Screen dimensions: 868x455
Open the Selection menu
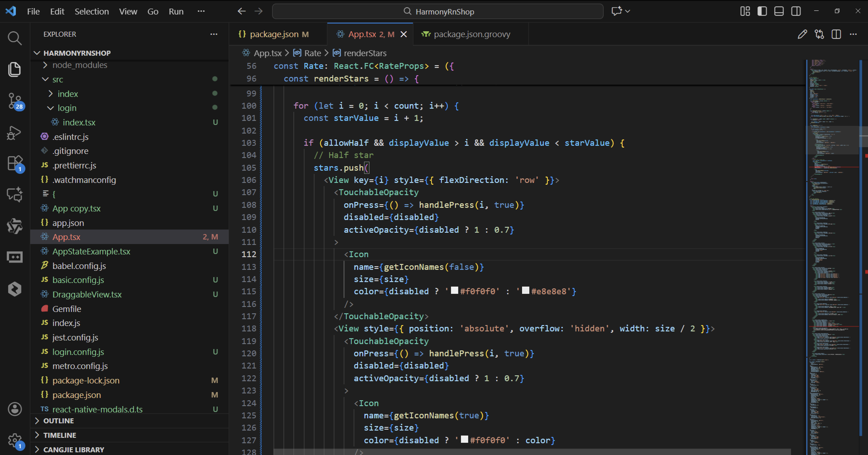pos(92,12)
